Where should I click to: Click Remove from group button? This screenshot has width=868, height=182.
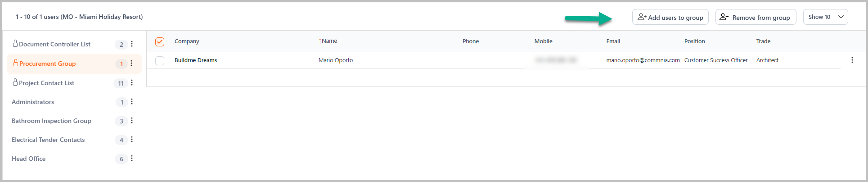tap(756, 17)
